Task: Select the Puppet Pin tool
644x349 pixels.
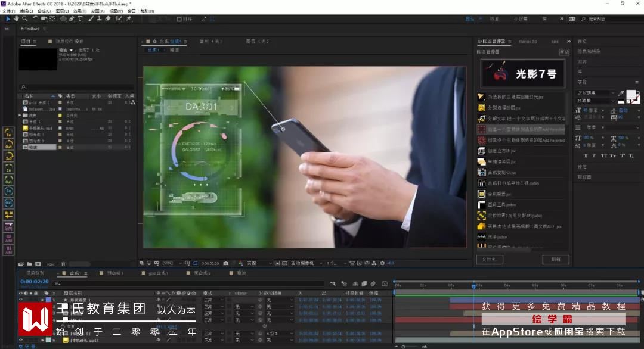Action: point(129,19)
